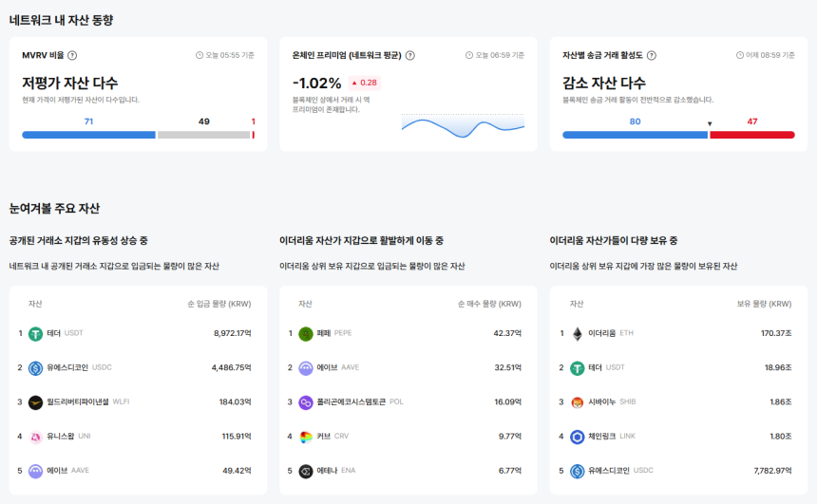Screen dimensions: 817x504
Task: Click the blue undervalued segment of the MVRV bar
Action: pos(88,135)
